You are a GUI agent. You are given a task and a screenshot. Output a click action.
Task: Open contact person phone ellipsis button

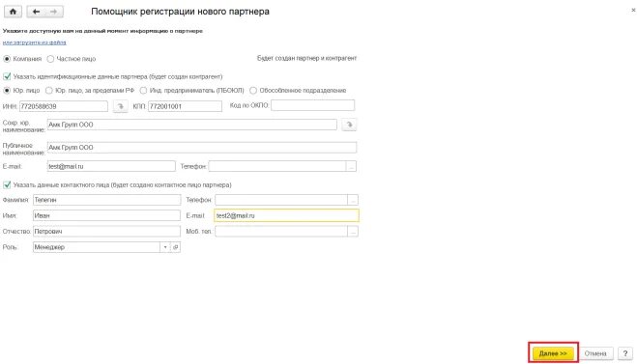pos(353,200)
